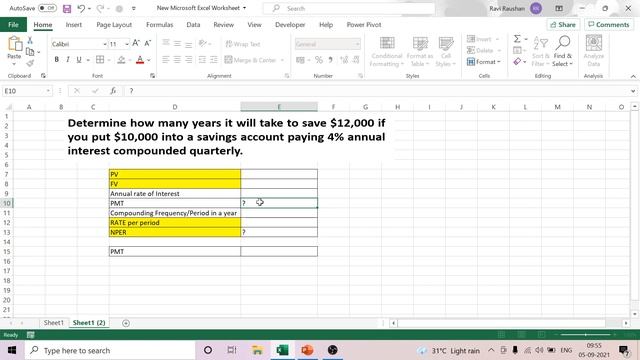This screenshot has width=640, height=360.
Task: Open Format as Table gallery
Action: pyautogui.click(x=420, y=51)
